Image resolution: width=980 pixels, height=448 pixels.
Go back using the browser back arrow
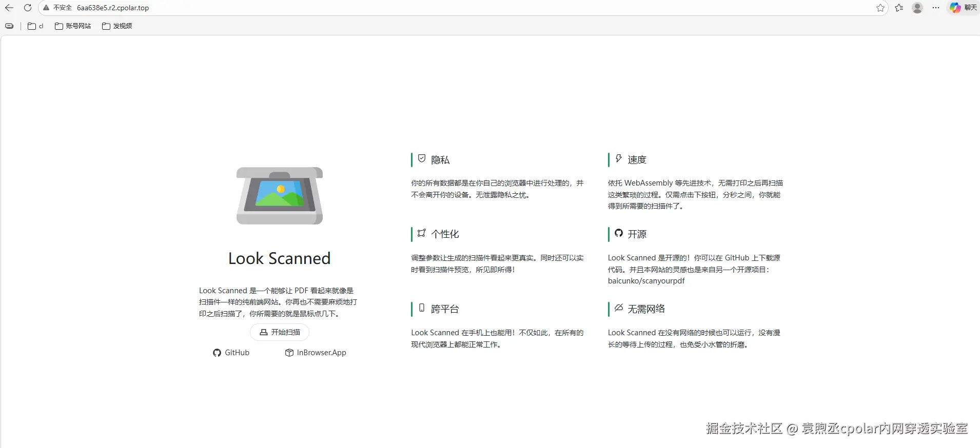click(x=9, y=8)
